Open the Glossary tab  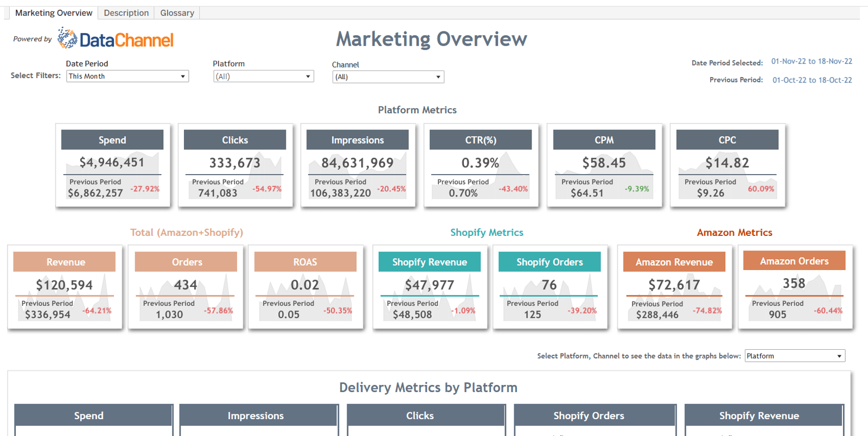[177, 12]
